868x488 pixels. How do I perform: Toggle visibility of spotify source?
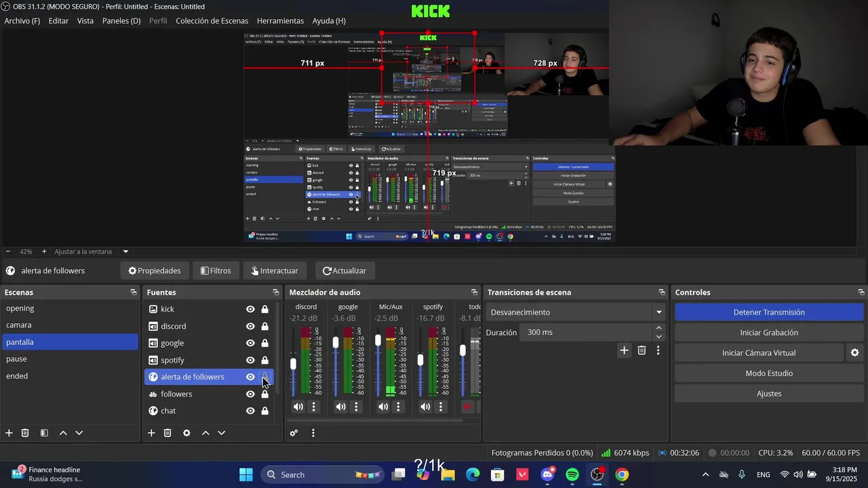(250, 360)
